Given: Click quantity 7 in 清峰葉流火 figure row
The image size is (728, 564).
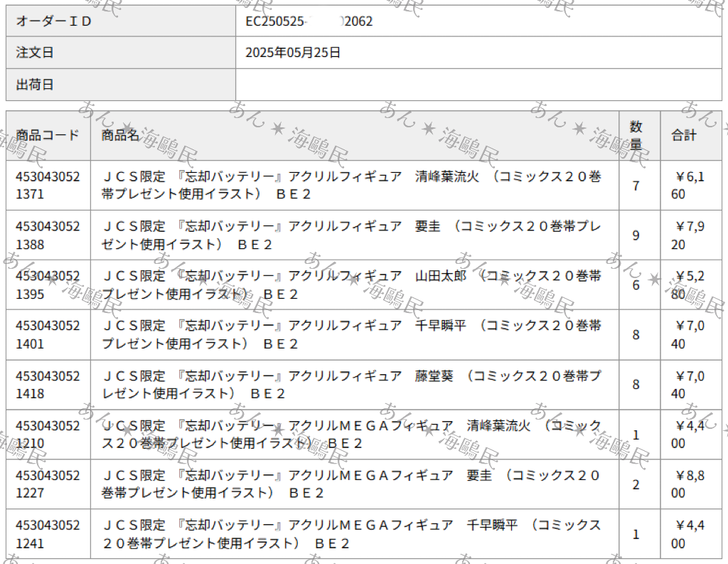Looking at the screenshot, I should pyautogui.click(x=636, y=186).
